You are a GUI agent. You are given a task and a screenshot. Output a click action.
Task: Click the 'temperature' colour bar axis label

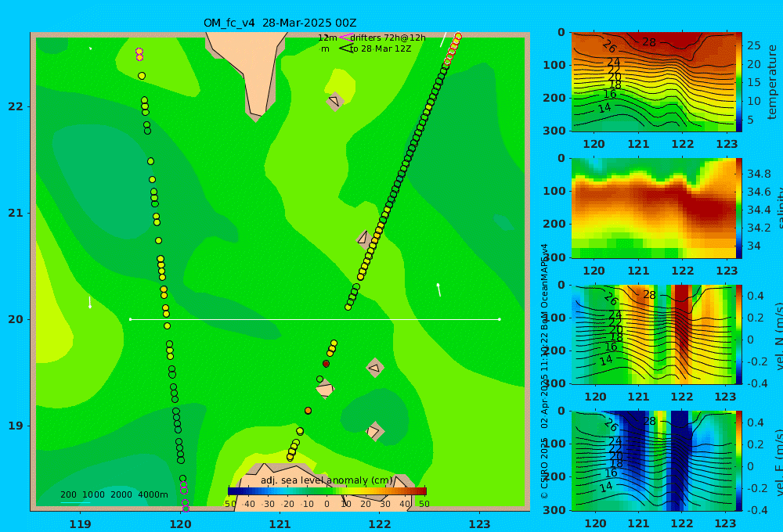point(772,82)
